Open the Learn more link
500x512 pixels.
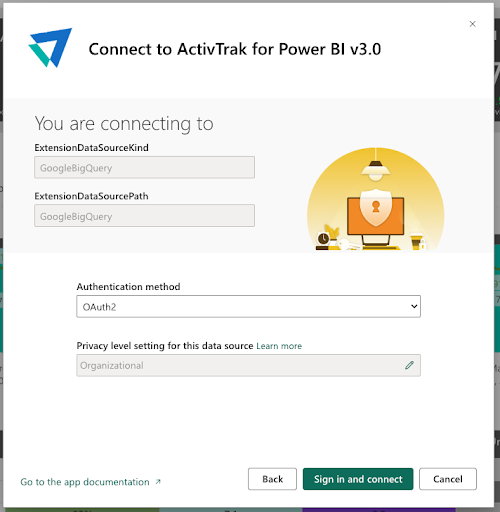279,346
